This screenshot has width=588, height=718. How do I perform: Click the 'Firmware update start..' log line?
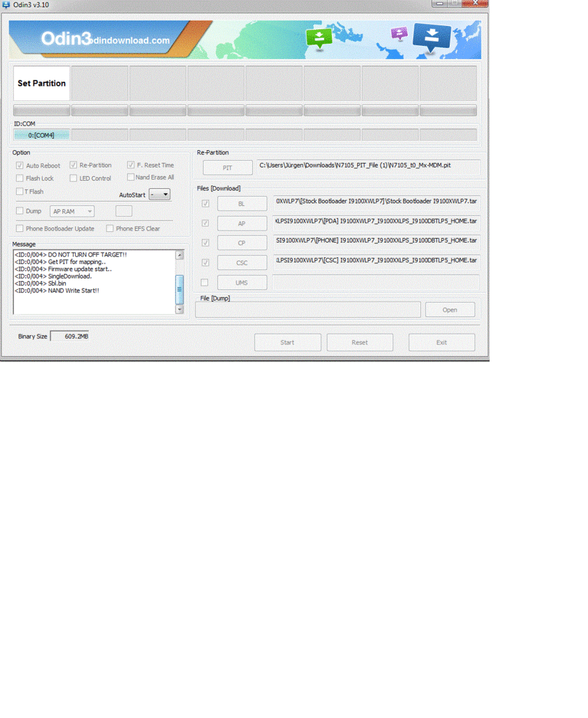(x=63, y=269)
